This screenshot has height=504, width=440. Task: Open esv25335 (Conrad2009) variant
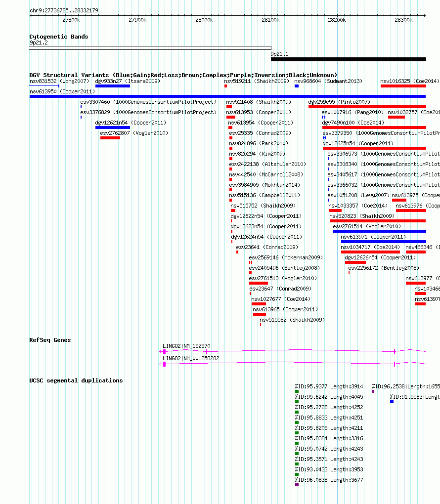coord(260,133)
